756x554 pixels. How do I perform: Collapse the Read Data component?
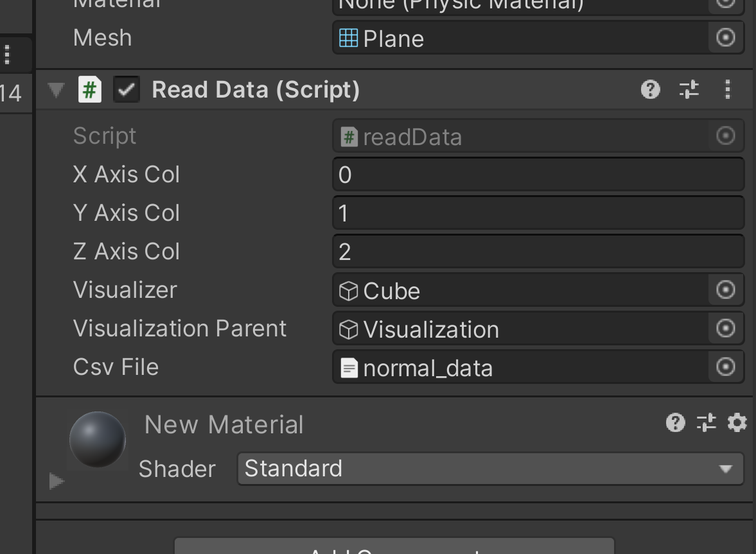pos(56,90)
